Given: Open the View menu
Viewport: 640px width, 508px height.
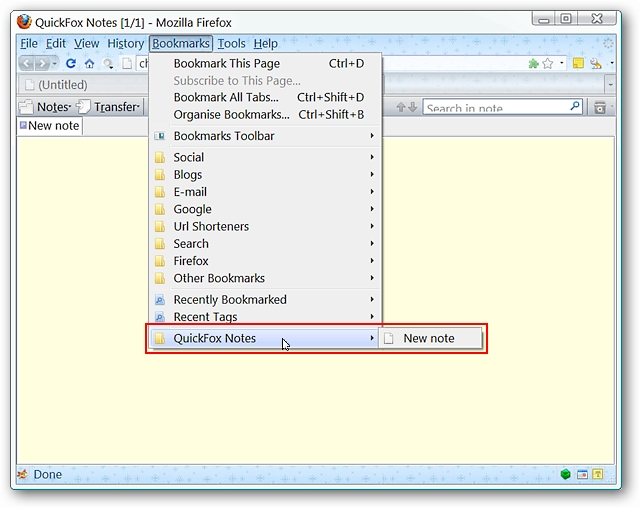Looking at the screenshot, I should pyautogui.click(x=87, y=44).
